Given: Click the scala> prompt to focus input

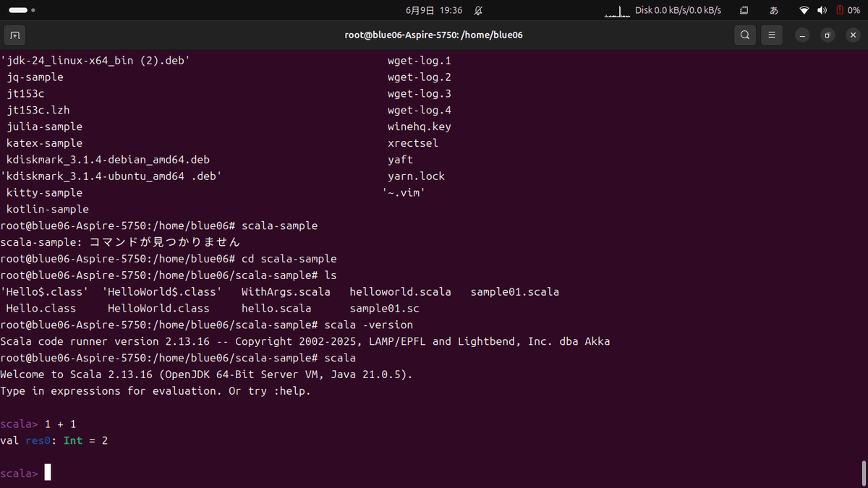Looking at the screenshot, I should (18, 472).
